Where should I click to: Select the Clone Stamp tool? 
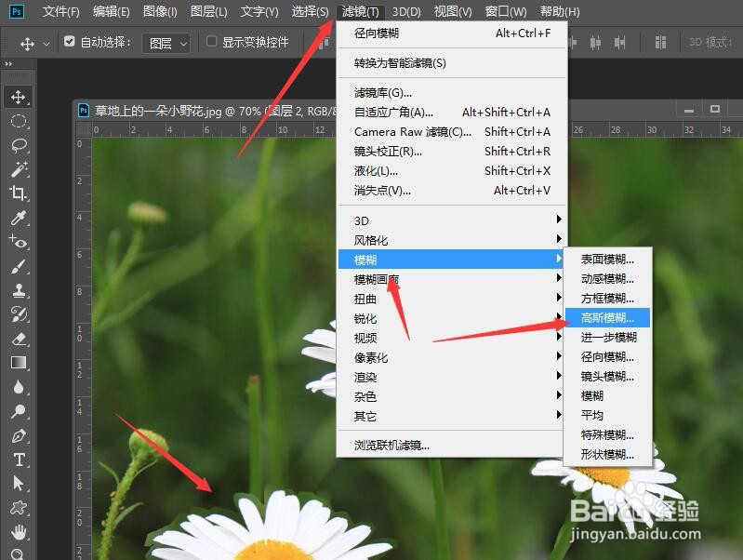[19, 290]
